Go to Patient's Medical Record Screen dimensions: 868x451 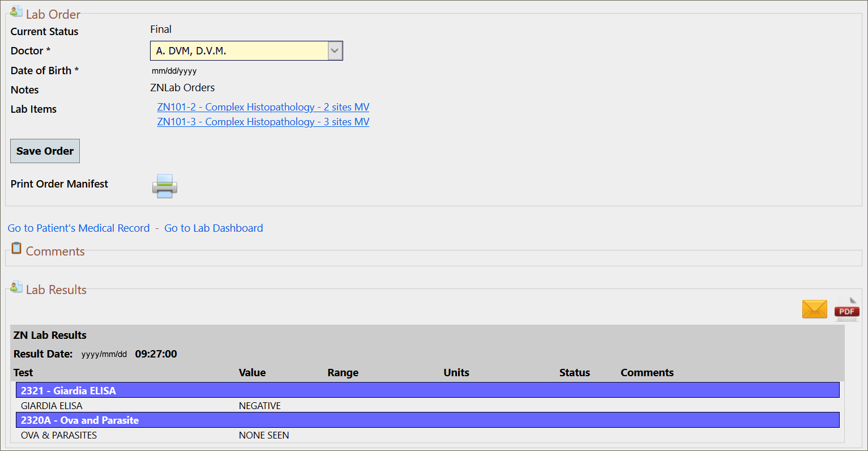click(78, 228)
